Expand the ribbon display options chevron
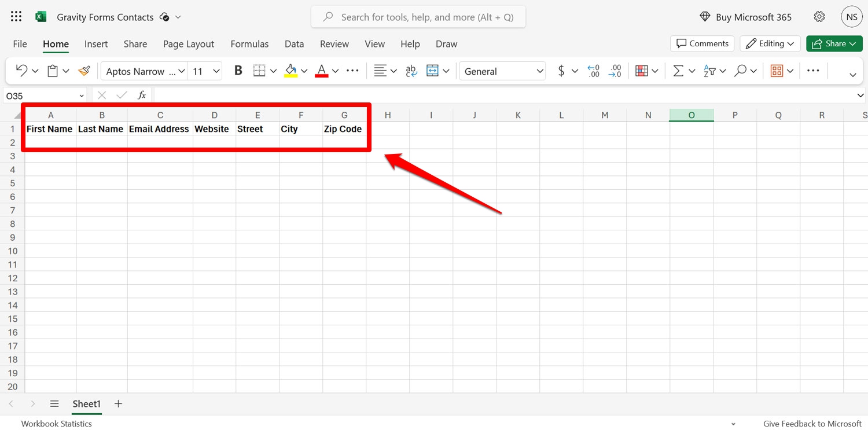The width and height of the screenshot is (868, 430). [x=852, y=75]
